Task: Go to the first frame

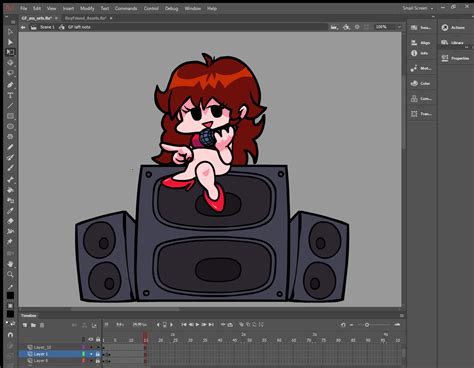Action: point(184,325)
